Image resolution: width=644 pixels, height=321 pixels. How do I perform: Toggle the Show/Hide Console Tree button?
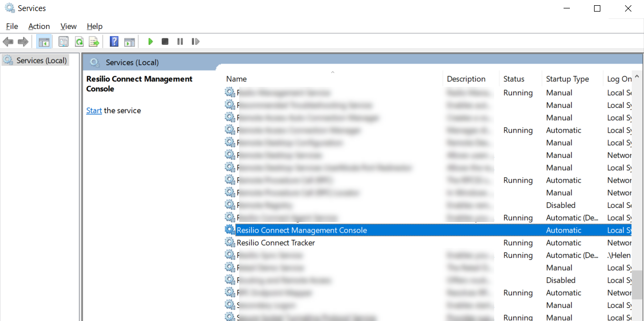pyautogui.click(x=44, y=42)
